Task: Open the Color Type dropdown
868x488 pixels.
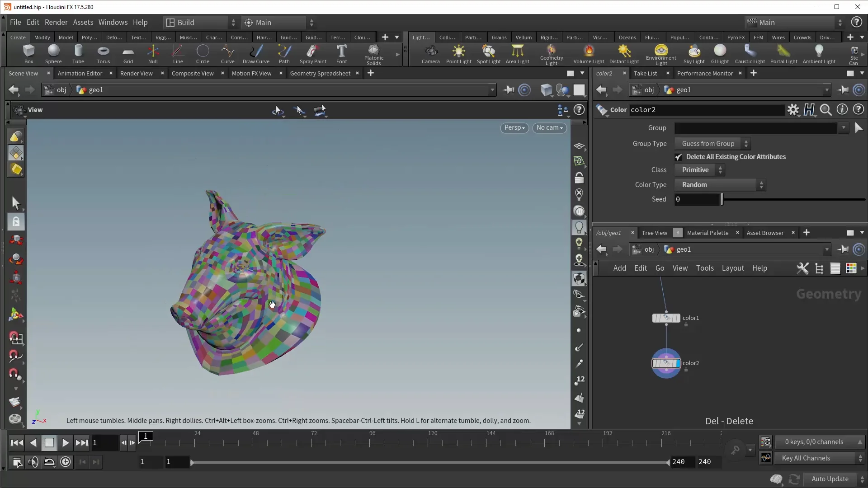Action: (x=720, y=185)
